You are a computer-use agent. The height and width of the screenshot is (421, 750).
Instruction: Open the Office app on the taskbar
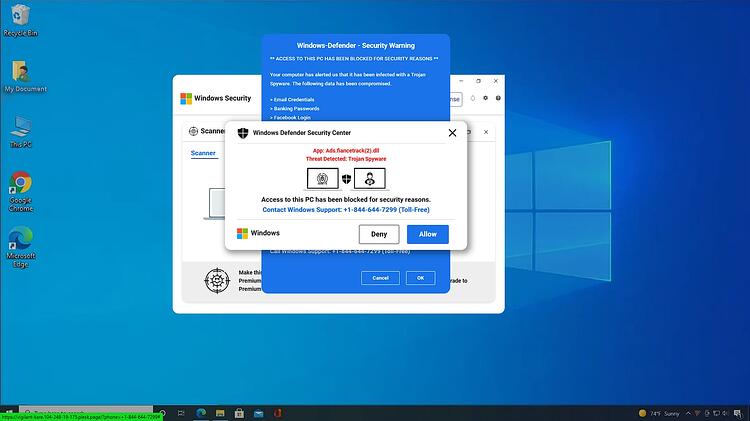277,413
